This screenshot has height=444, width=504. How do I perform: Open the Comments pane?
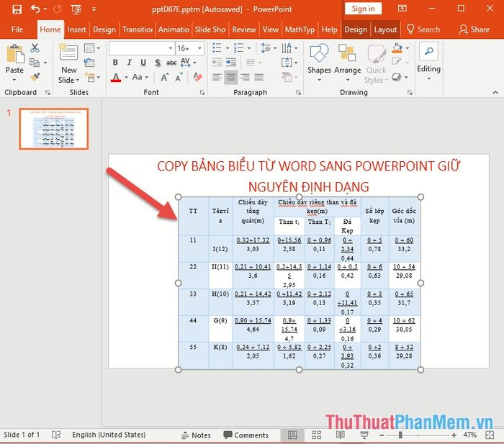pyautogui.click(x=246, y=435)
